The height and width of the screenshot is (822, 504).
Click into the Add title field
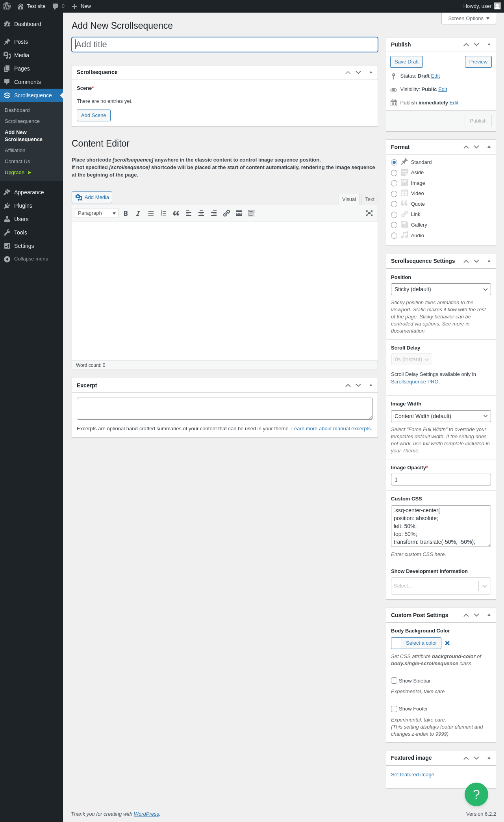225,45
